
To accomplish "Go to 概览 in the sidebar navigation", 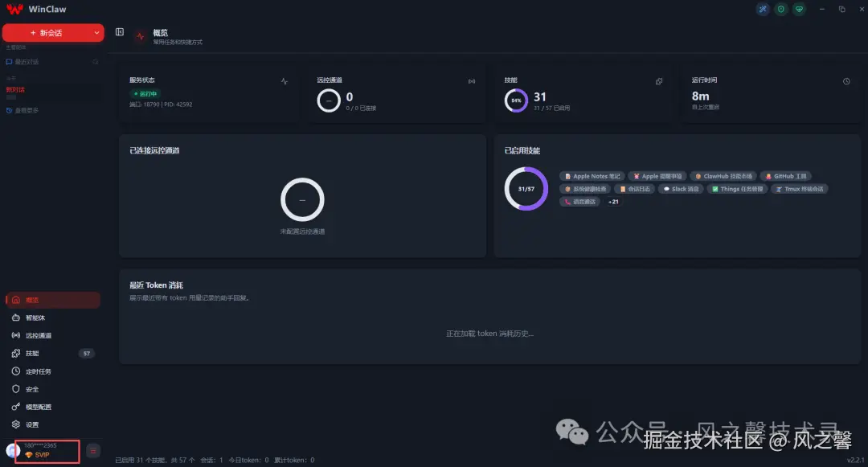I will pos(53,300).
